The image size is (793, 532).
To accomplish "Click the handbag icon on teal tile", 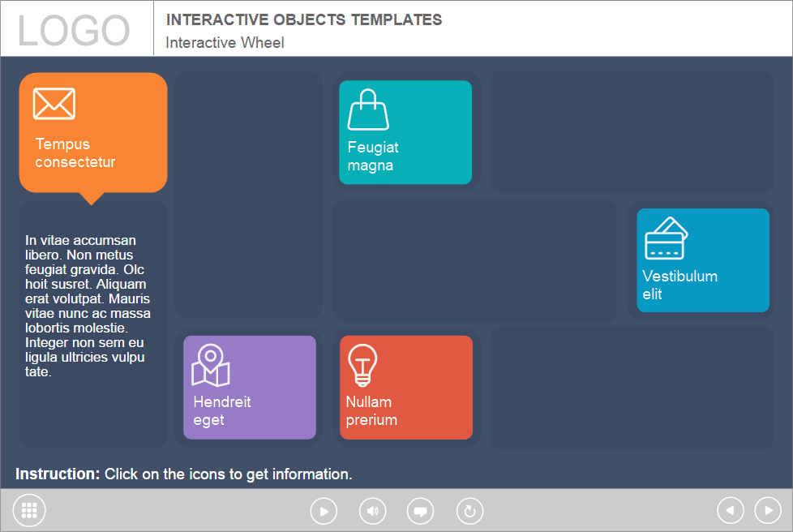I will tap(368, 110).
